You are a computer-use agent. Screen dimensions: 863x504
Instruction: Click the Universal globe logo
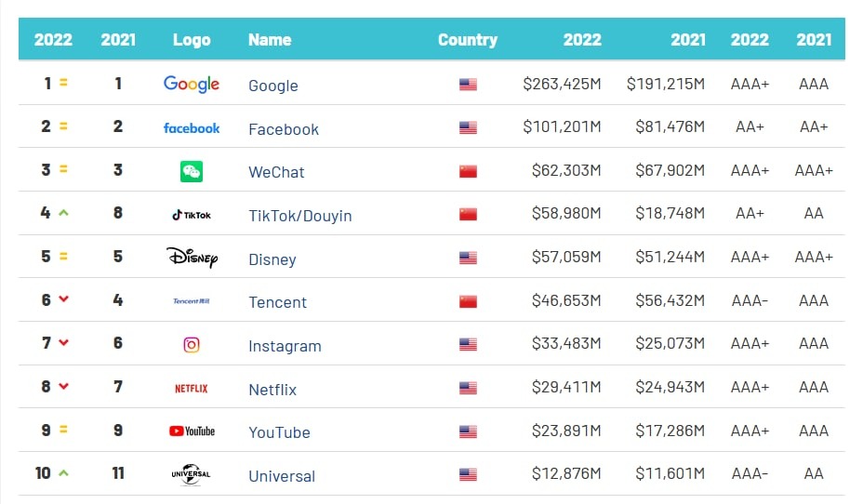[x=192, y=474]
